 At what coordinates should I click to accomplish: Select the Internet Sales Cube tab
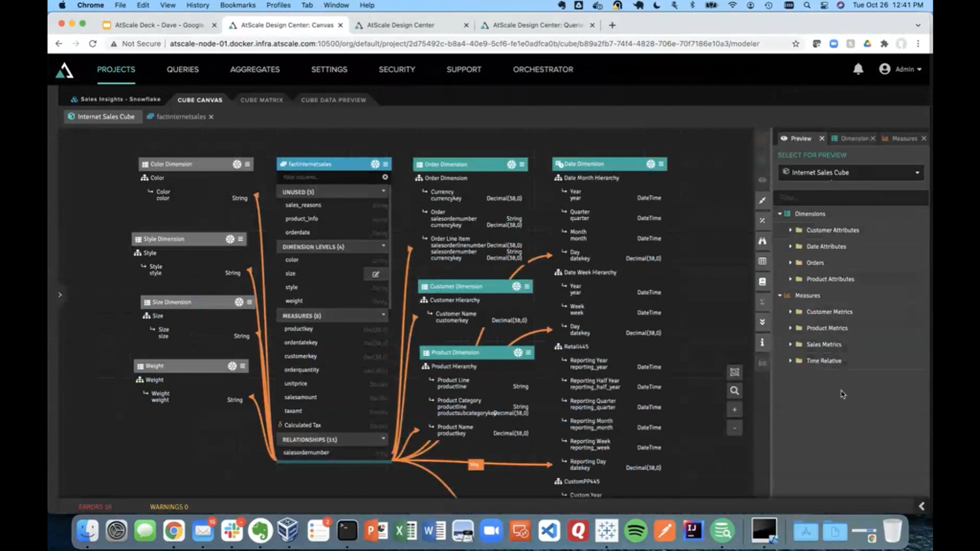coord(101,117)
